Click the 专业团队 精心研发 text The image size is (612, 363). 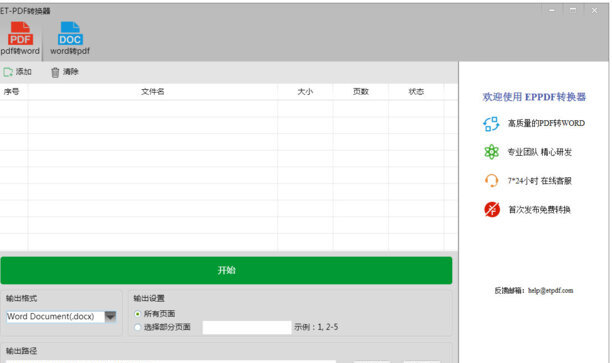point(540,152)
